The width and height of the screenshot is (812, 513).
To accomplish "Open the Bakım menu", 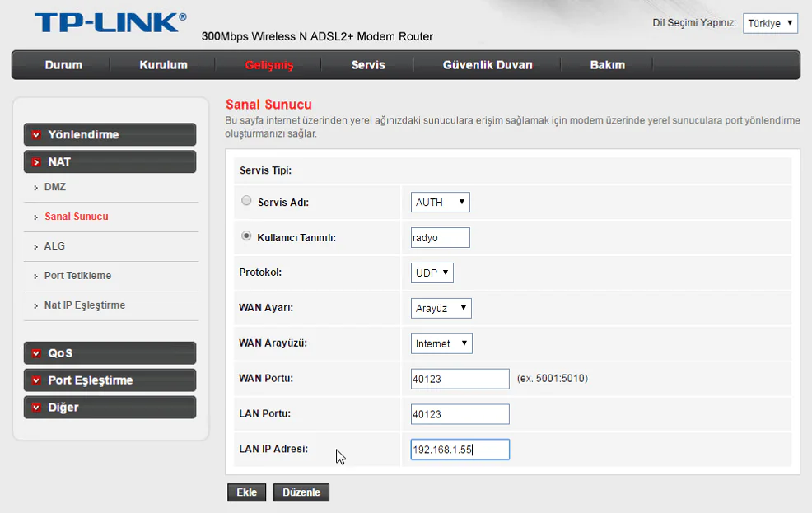I will click(607, 64).
